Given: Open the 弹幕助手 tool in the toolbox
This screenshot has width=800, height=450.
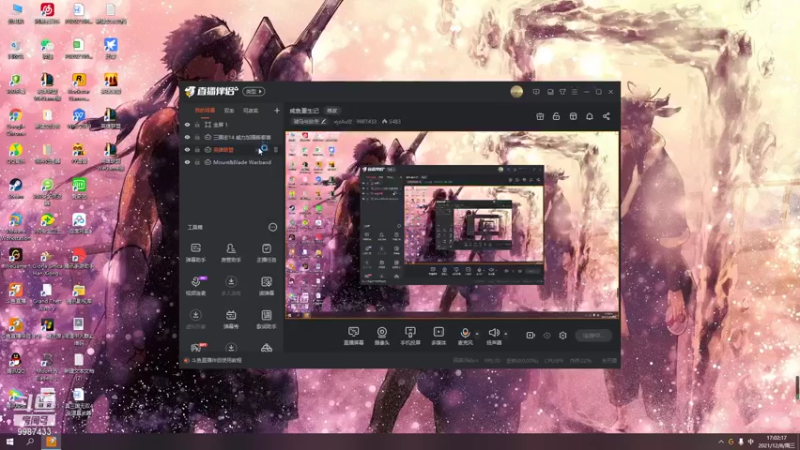Looking at the screenshot, I should click(195, 253).
